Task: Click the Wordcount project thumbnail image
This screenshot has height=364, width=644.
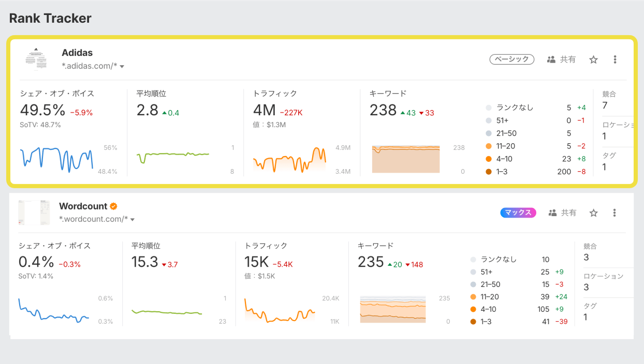Action: coord(34,212)
